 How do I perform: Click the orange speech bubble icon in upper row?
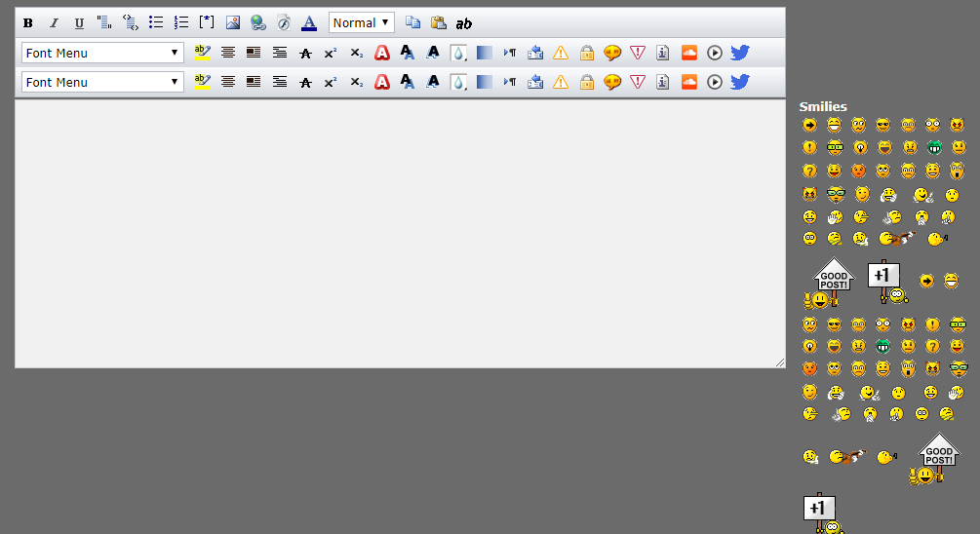pos(611,53)
